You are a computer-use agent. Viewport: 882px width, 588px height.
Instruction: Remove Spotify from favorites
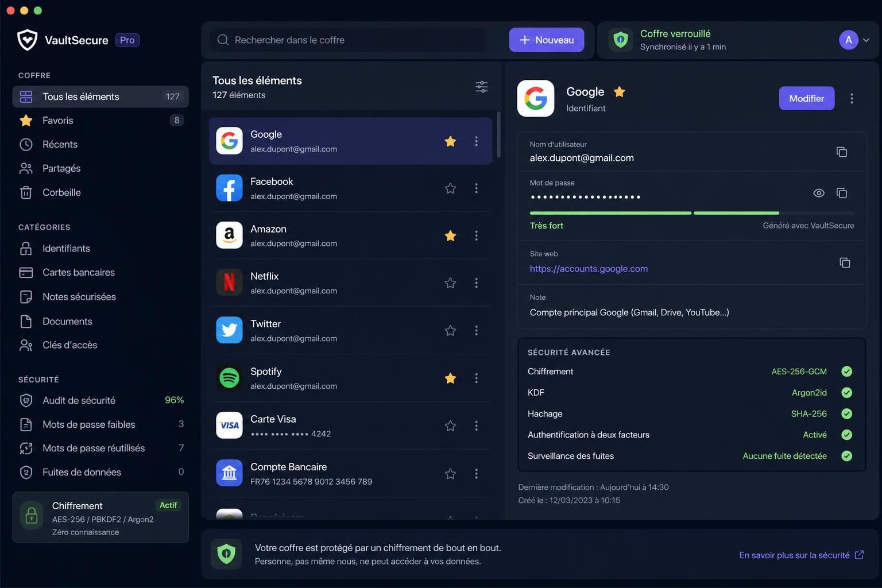[x=451, y=378]
